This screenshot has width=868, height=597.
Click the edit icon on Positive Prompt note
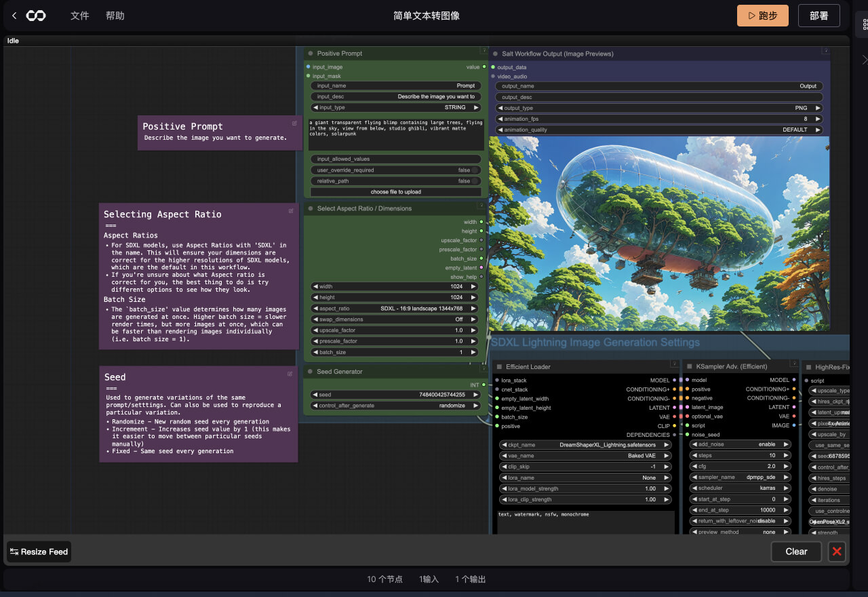[x=294, y=123]
